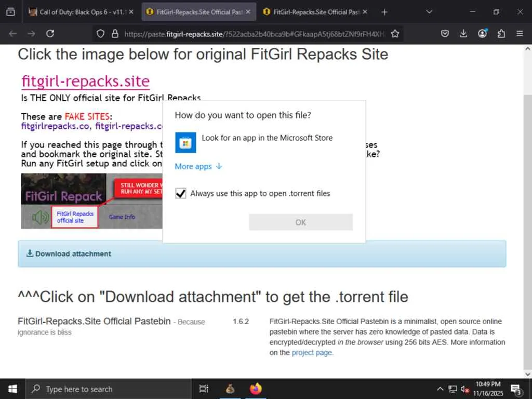
Task: Close the Call of Duty: Black Ops 6 tab
Action: click(x=131, y=12)
